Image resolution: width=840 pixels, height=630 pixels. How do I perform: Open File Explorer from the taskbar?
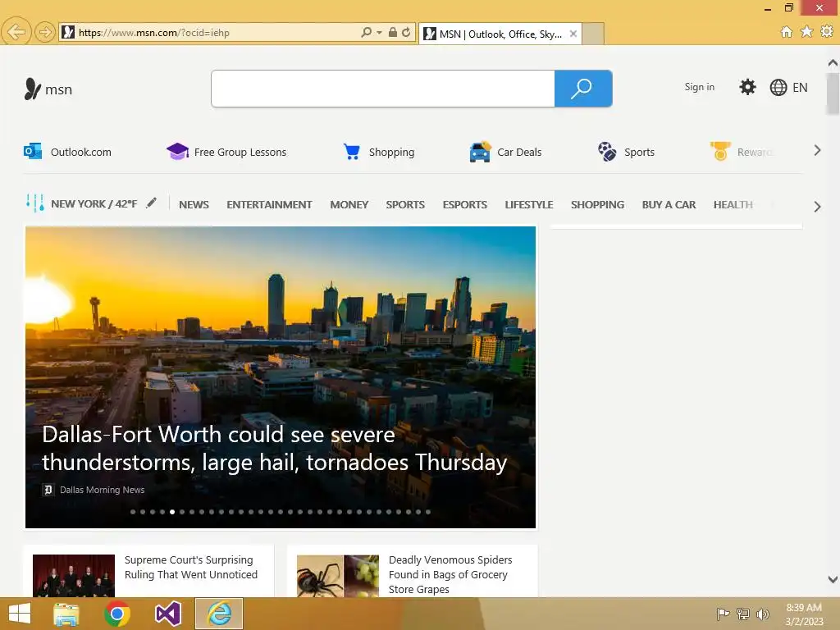[x=66, y=614]
